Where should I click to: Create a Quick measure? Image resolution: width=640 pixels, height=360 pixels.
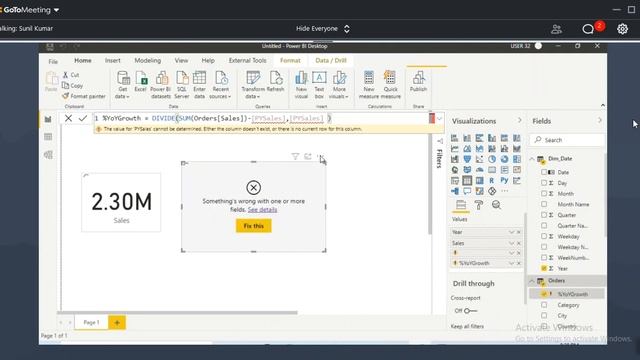click(391, 85)
